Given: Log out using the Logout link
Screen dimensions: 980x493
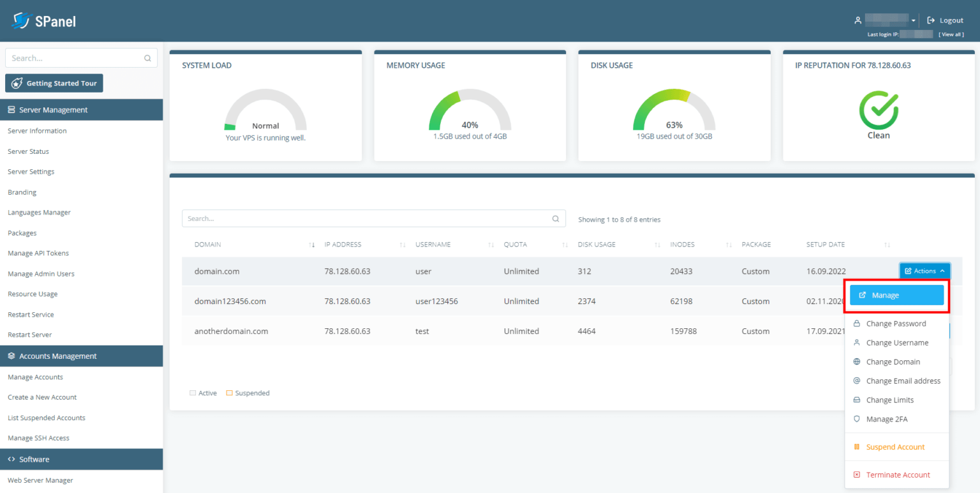Looking at the screenshot, I should point(946,20).
